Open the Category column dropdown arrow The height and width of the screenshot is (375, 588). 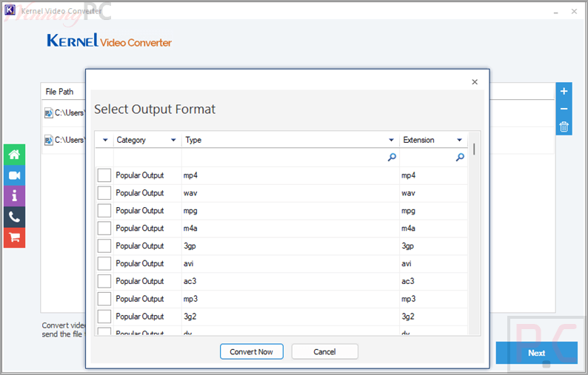coord(173,140)
